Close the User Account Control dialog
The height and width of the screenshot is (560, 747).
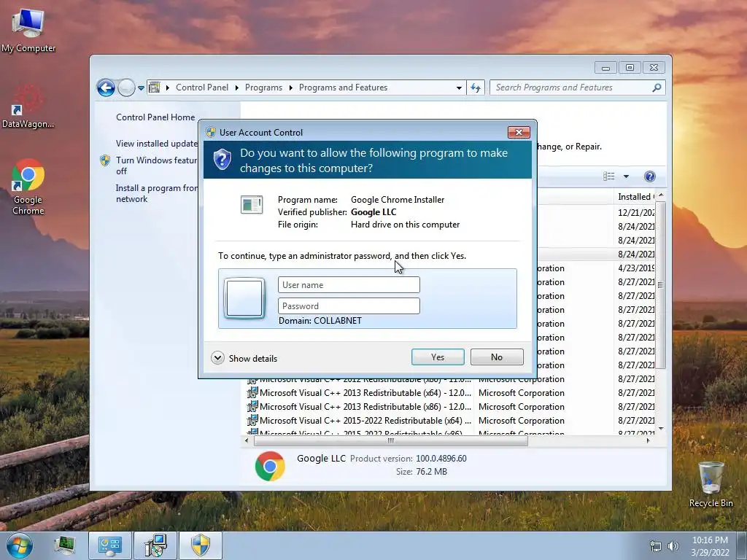(519, 133)
